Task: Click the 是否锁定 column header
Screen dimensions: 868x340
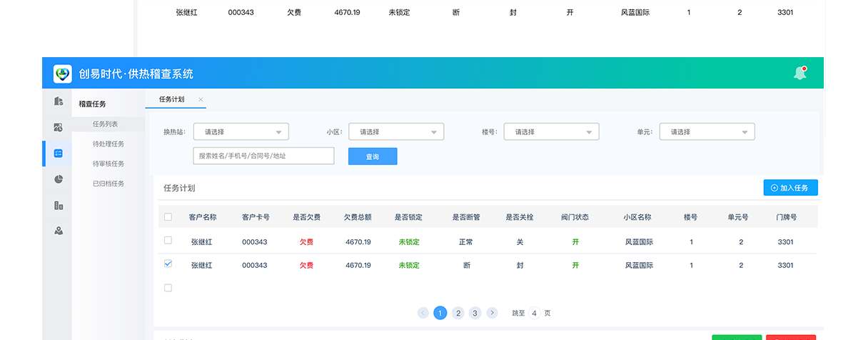Action: (409, 217)
